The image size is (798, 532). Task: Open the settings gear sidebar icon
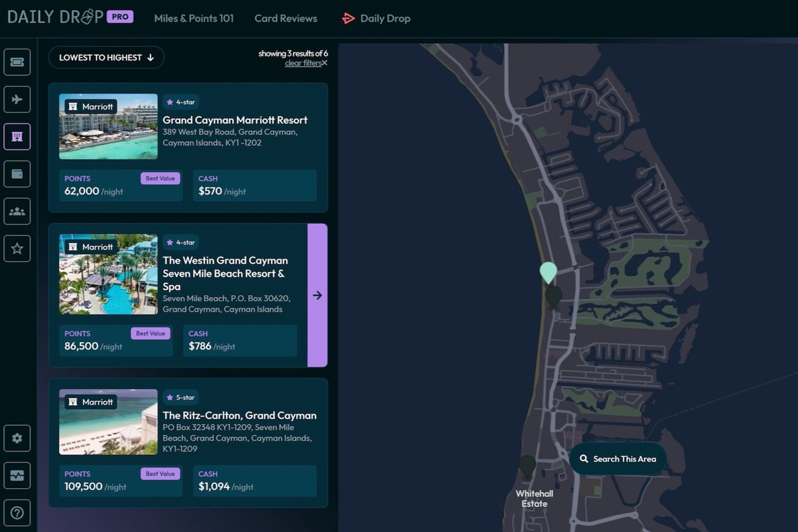[17, 438]
